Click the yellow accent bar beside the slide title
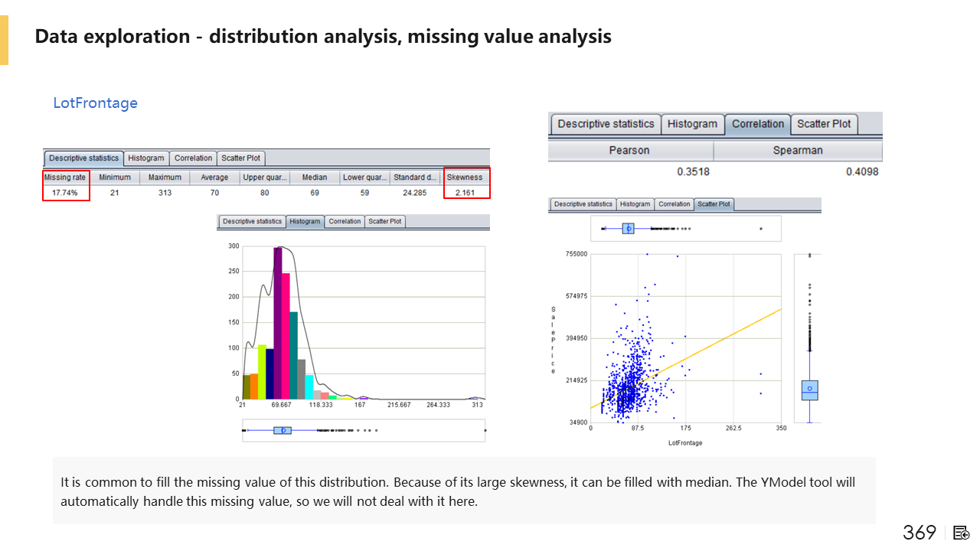 (4, 39)
